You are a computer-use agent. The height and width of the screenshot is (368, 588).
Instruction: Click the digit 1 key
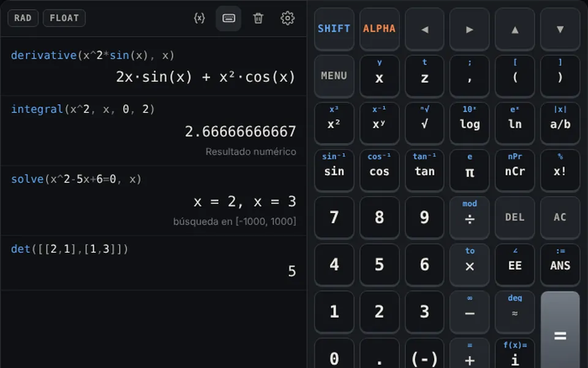[334, 312]
